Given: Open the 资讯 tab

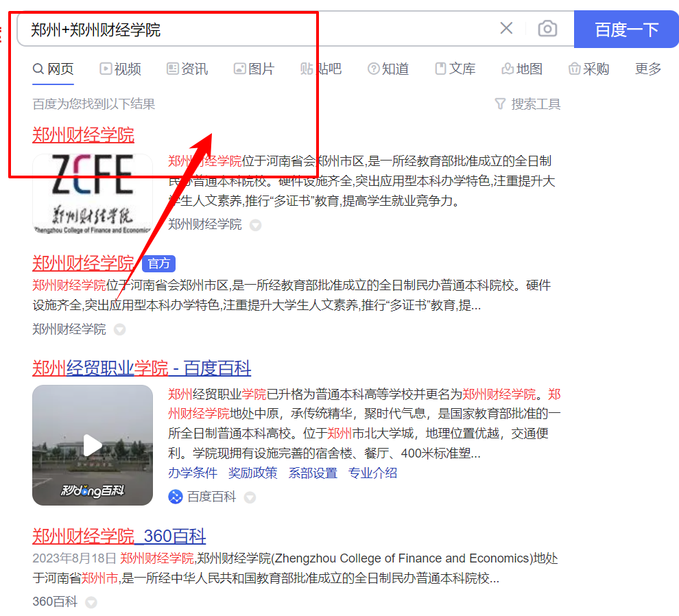Looking at the screenshot, I should coord(187,69).
